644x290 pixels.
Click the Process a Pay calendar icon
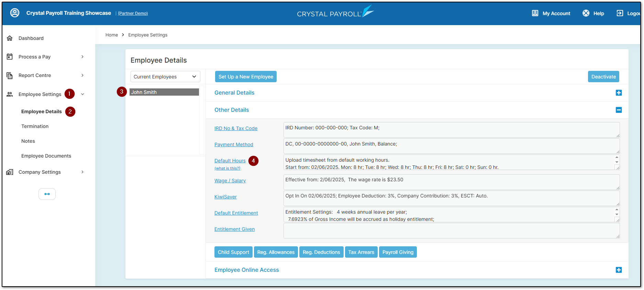point(10,57)
